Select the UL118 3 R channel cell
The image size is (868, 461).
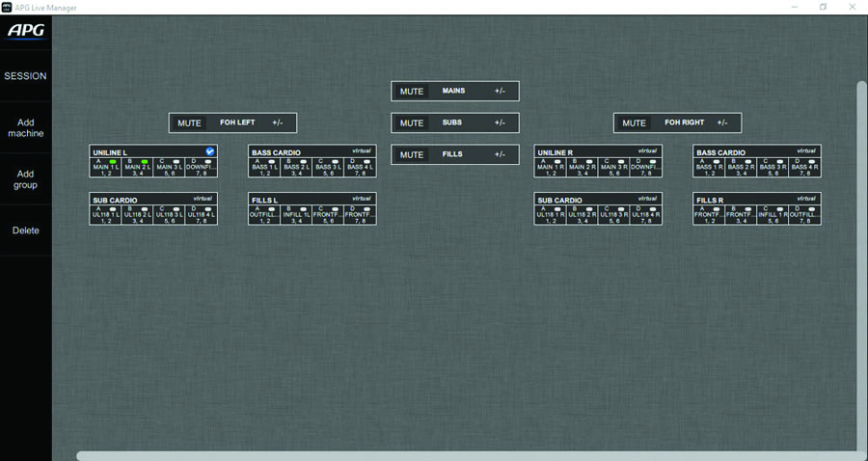coord(613,215)
